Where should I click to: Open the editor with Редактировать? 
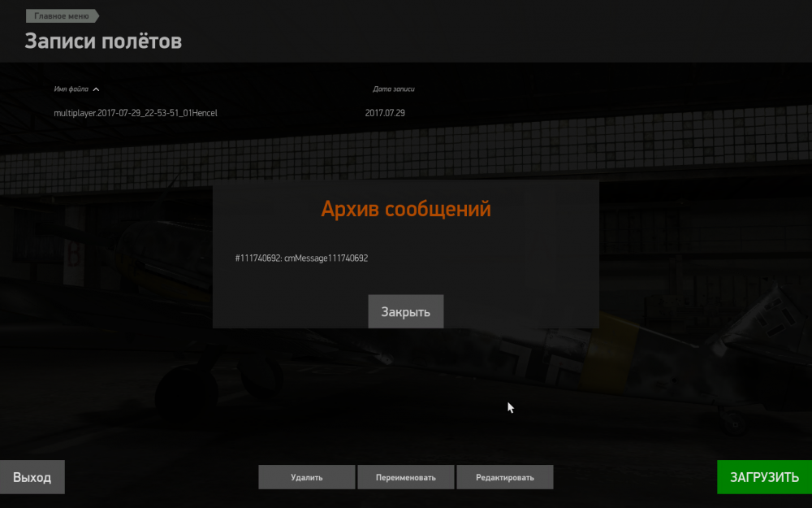pos(503,477)
